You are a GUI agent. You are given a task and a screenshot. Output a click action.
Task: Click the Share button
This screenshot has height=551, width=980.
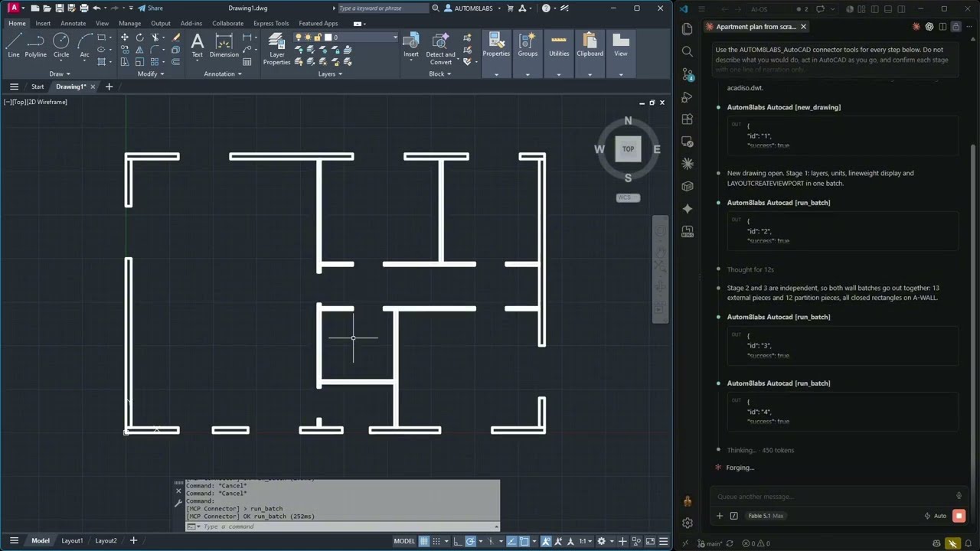click(150, 8)
